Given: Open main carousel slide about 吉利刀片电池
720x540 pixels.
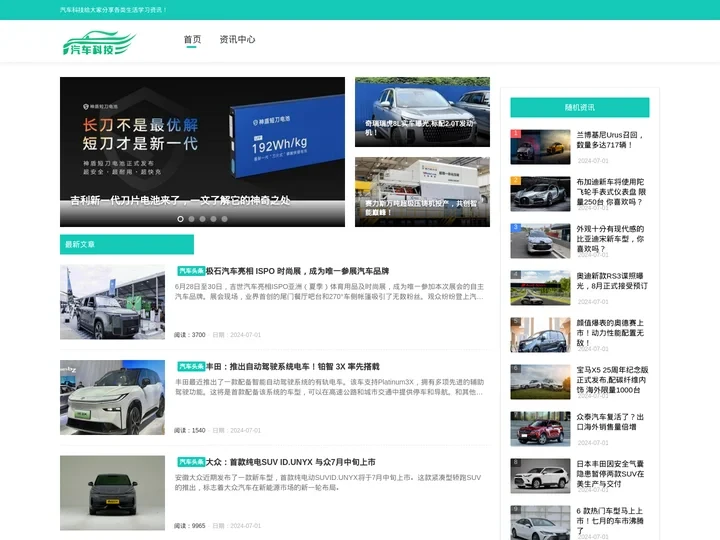Looking at the screenshot, I should click(x=202, y=152).
